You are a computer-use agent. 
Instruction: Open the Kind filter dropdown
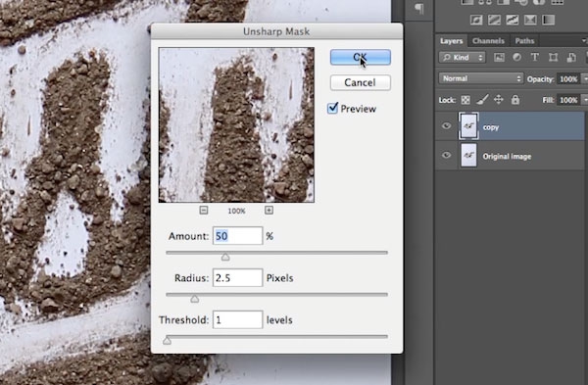[x=462, y=58]
